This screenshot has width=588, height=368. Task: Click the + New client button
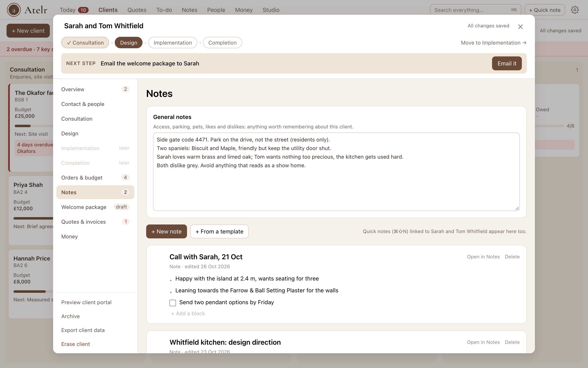coord(28,31)
